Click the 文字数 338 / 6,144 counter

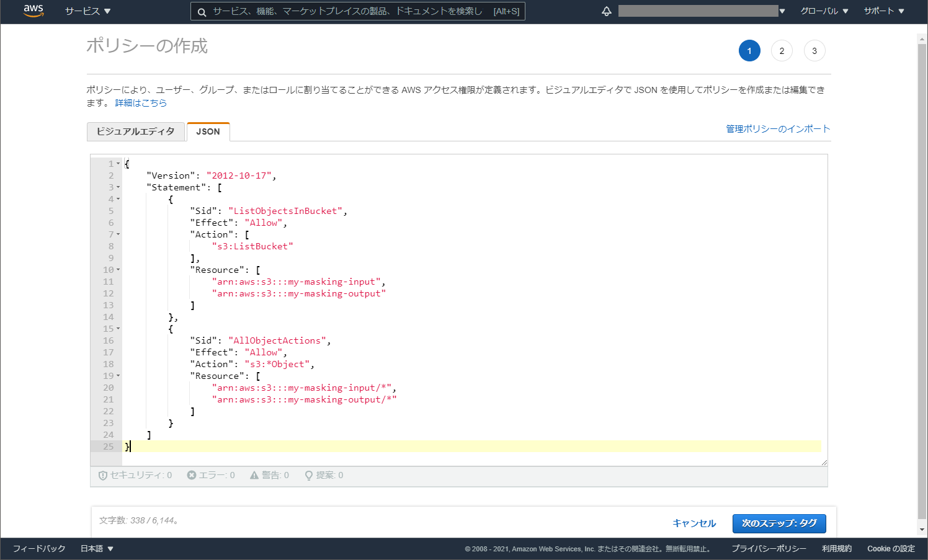pyautogui.click(x=140, y=520)
